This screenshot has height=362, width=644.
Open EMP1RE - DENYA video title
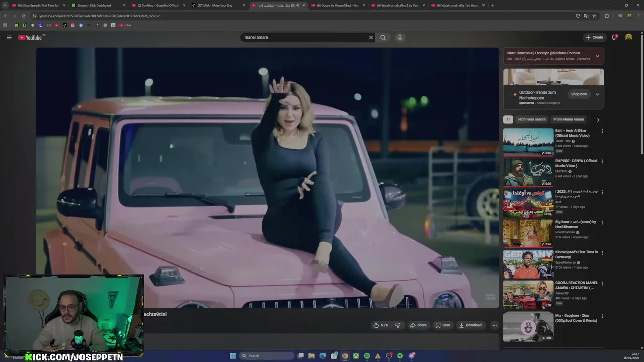tap(576, 163)
